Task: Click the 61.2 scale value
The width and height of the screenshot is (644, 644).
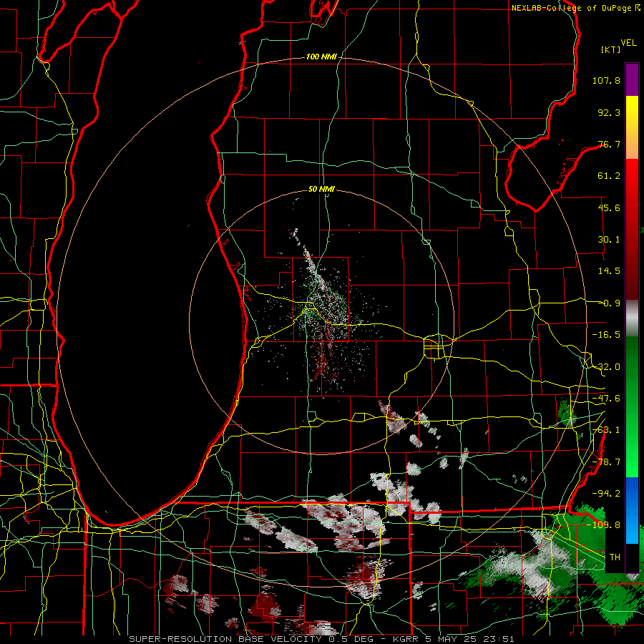Action: (609, 176)
